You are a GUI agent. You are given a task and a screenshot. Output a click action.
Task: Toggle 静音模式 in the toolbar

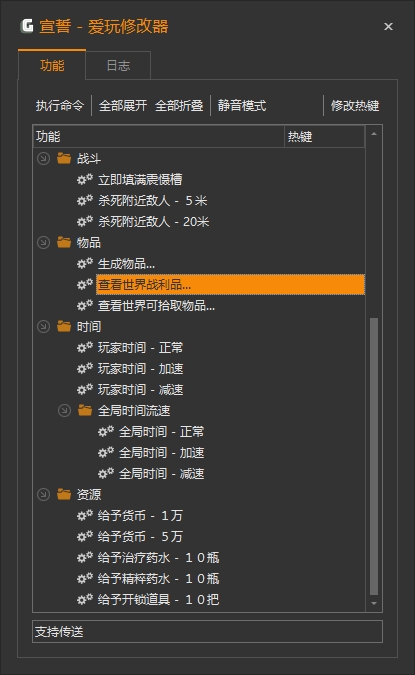click(x=242, y=105)
